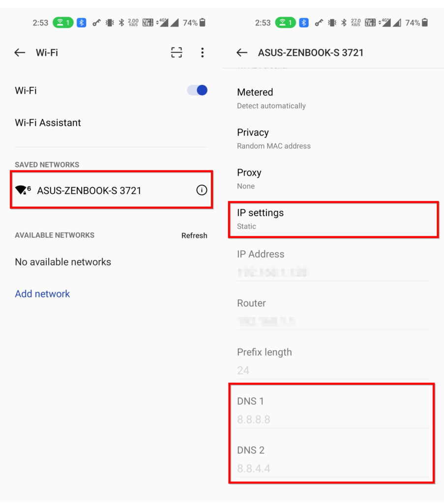Tap the battery icon in left status bar
This screenshot has width=444, height=504.
click(x=202, y=23)
